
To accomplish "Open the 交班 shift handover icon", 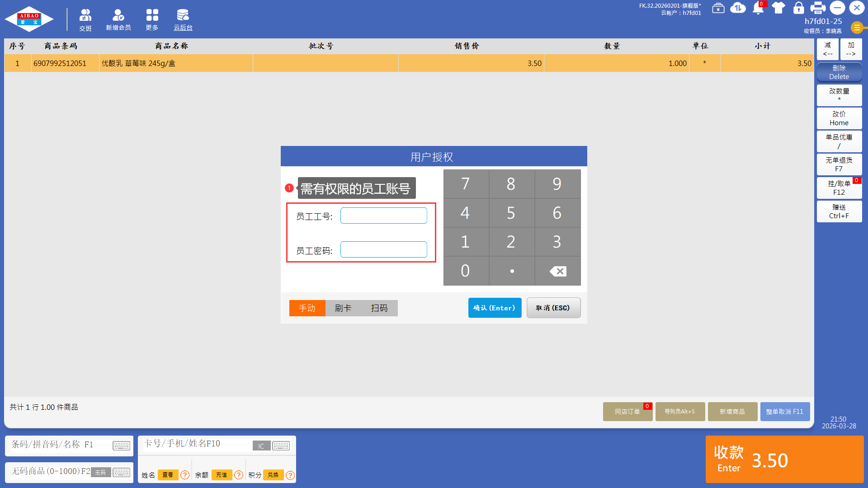I will 85,20.
